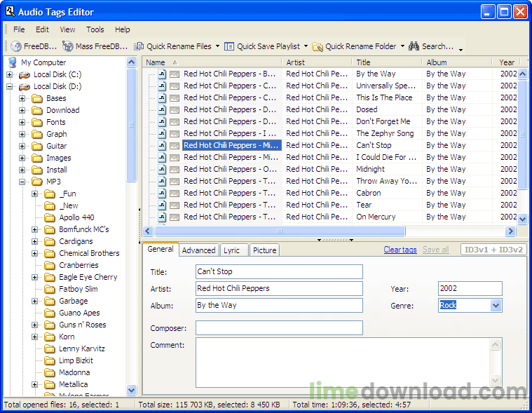The image size is (532, 413).
Task: Click the Quick Rename Folder icon
Action: (x=318, y=46)
